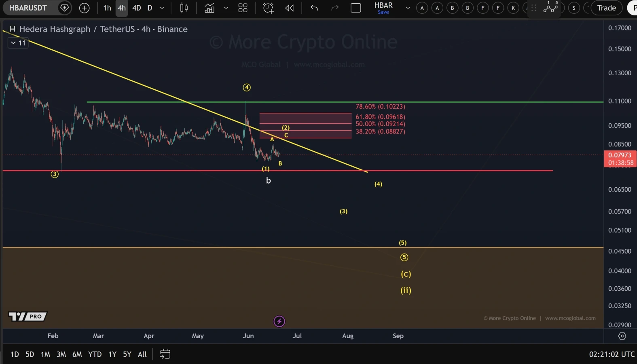Viewport: 637px width, 364px height.
Task: Open the indicator templates grid
Action: [x=243, y=8]
